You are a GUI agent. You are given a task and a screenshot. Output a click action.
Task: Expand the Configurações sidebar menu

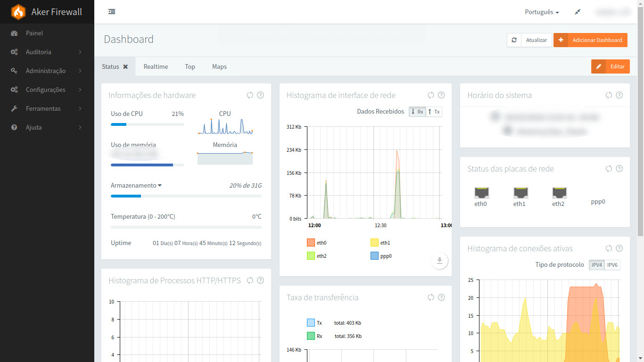coord(47,90)
